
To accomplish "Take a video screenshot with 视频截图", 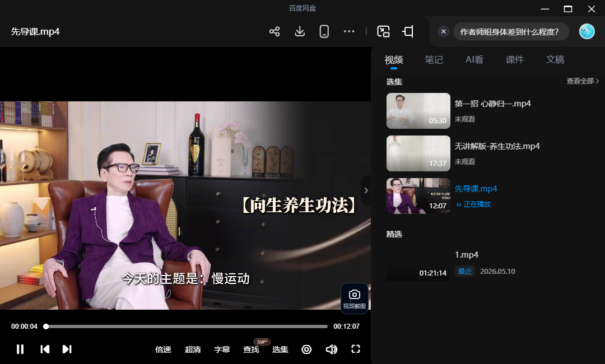I will click(x=354, y=299).
